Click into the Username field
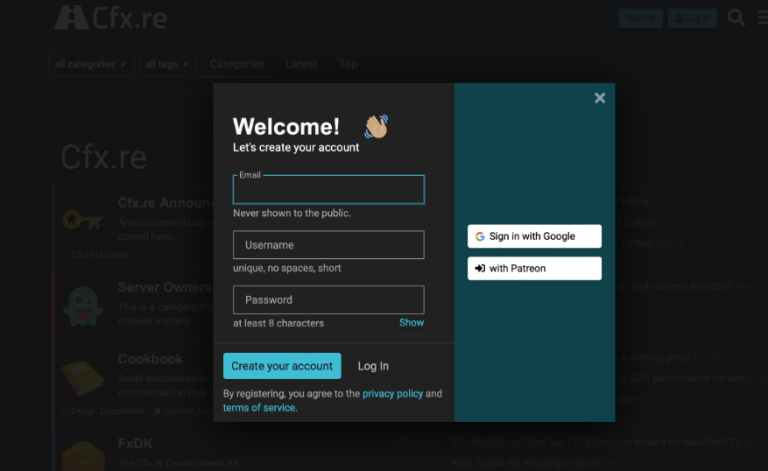The image size is (768, 471). click(x=328, y=245)
